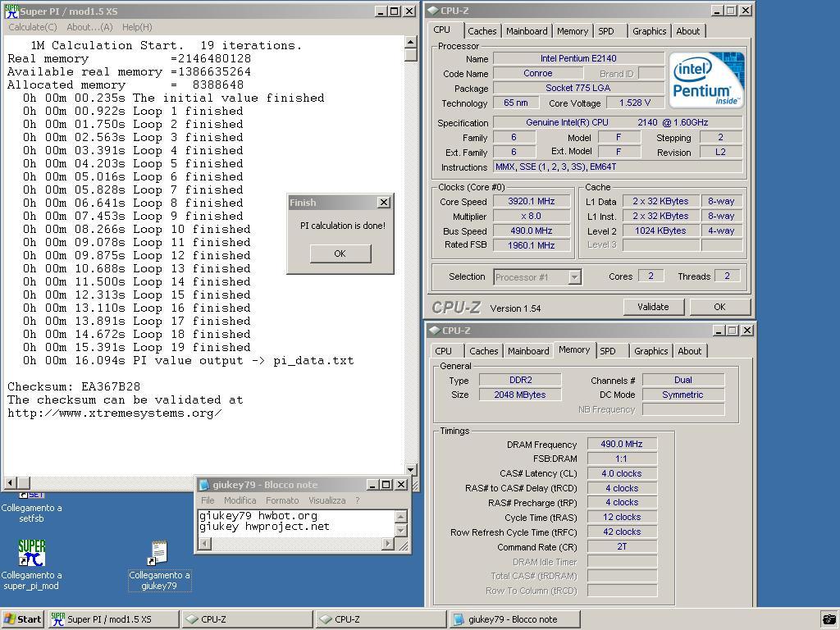Click the Super PI title bar icon
Viewport: 840px width, 630px height.
coord(11,11)
